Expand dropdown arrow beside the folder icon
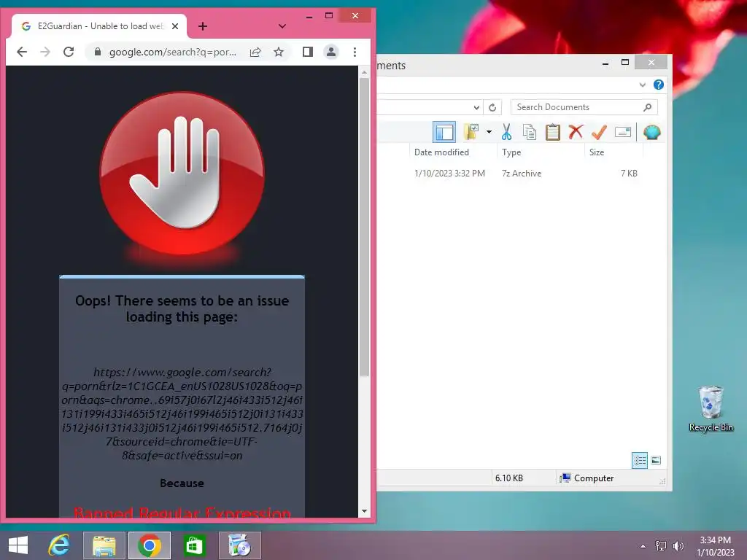Image resolution: width=747 pixels, height=560 pixels. (x=489, y=132)
